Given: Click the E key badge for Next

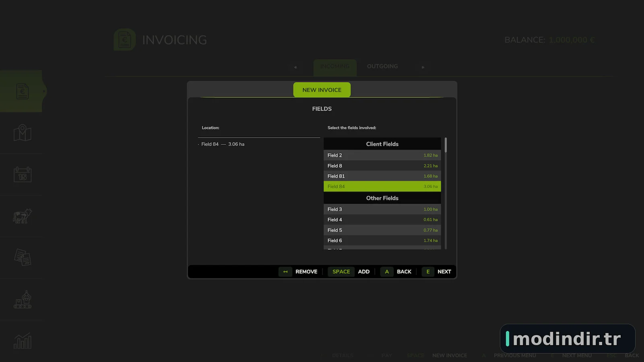Looking at the screenshot, I should coord(428,271).
